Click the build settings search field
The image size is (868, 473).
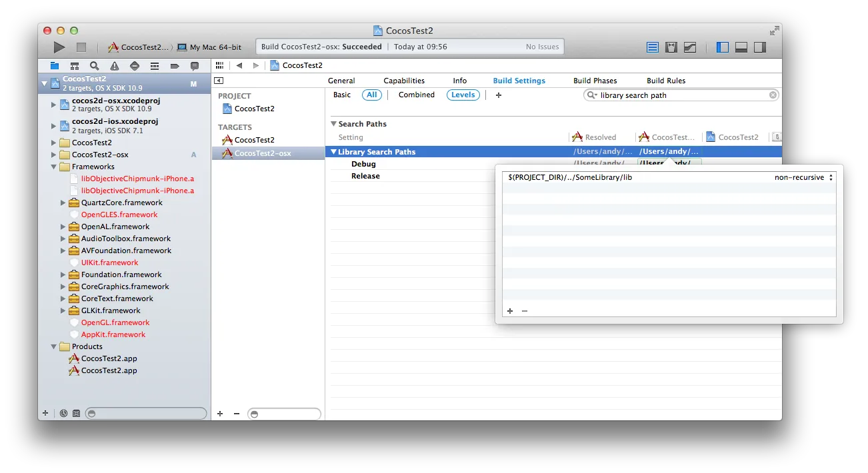click(682, 95)
